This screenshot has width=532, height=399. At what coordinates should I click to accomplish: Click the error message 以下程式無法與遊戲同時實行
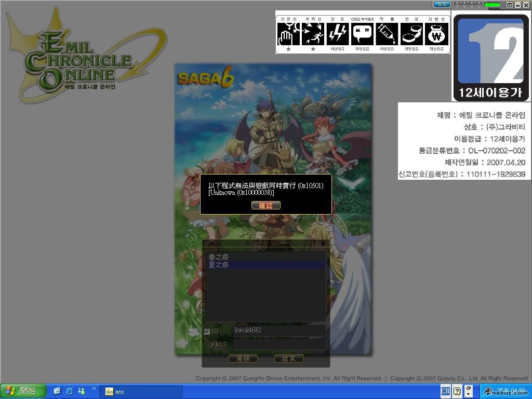pyautogui.click(x=265, y=185)
